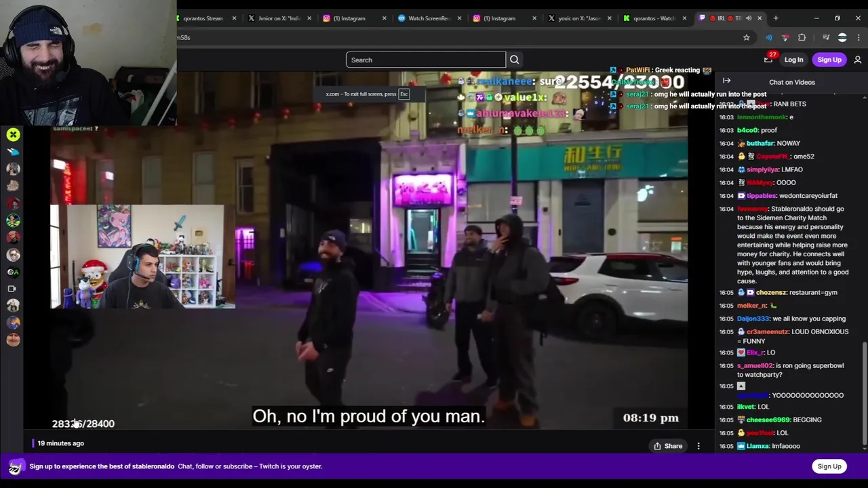Click the magnifier search button
This screenshot has width=868, height=488.
point(514,60)
